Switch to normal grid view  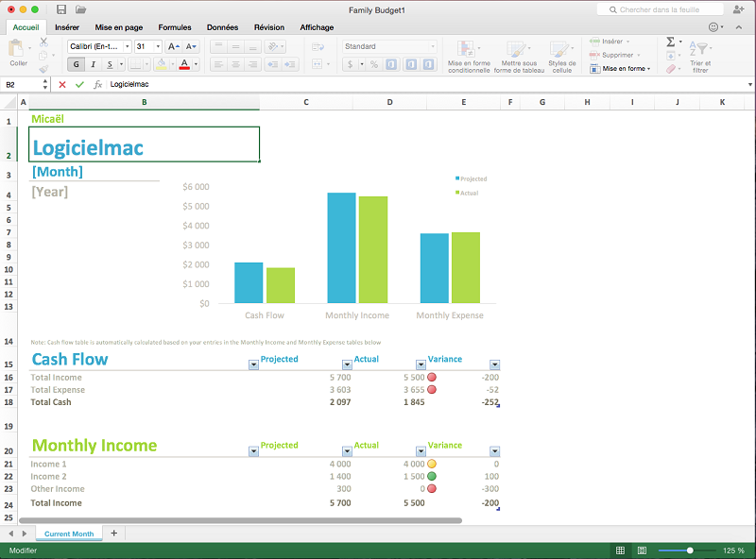point(621,551)
